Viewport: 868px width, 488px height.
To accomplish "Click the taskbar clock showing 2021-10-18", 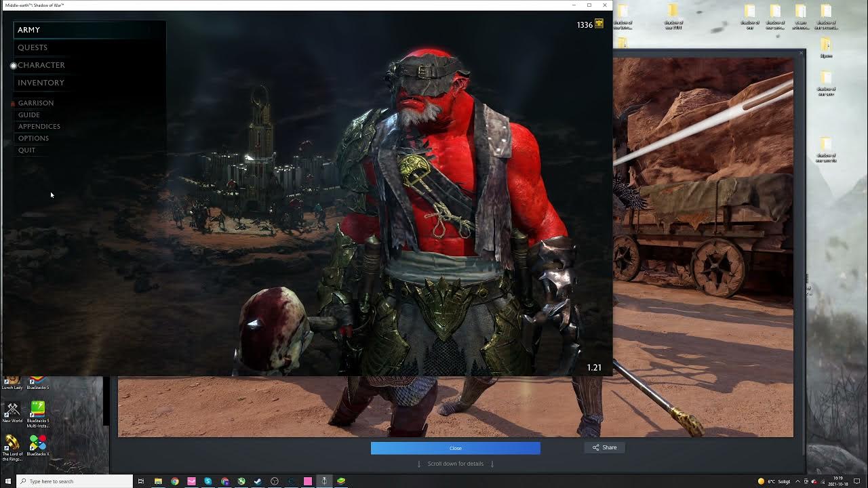I will click(x=838, y=481).
